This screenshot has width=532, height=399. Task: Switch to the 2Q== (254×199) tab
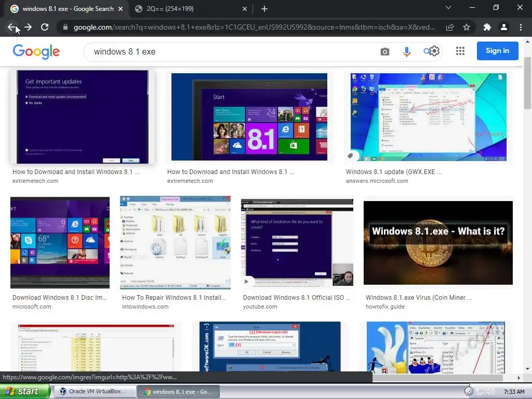(x=190, y=9)
